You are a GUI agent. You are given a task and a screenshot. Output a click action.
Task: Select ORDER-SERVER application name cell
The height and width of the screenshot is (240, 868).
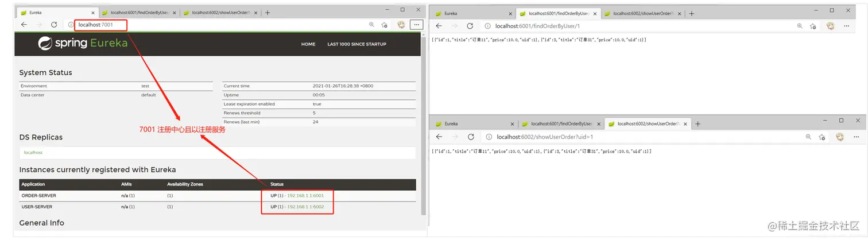coord(38,196)
